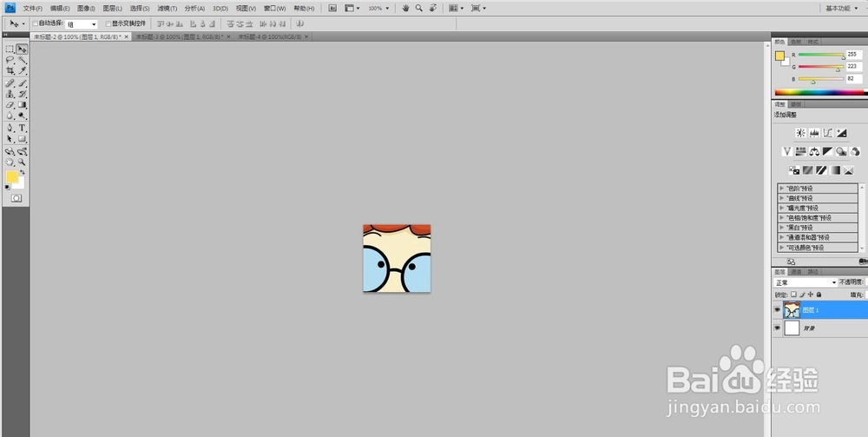Toggle lock image pixels

[x=802, y=295]
